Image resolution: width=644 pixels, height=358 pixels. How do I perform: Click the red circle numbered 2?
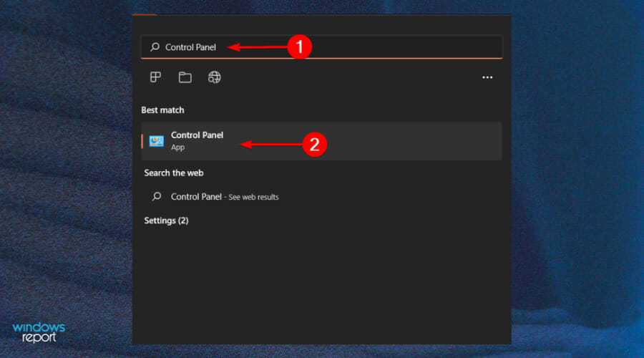[x=314, y=144]
